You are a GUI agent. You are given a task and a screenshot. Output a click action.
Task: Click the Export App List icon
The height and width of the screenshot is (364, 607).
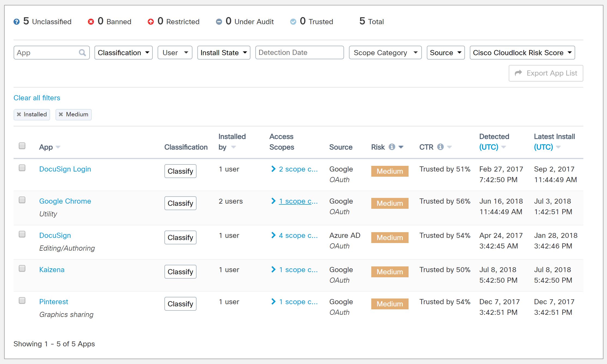click(519, 73)
